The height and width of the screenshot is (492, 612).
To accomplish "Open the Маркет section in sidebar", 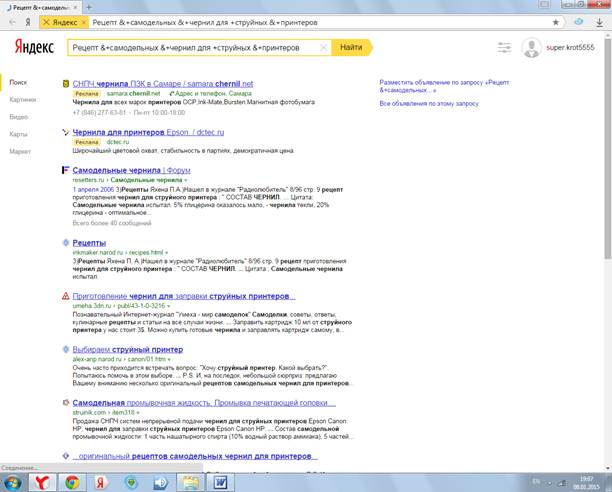I will coord(20,151).
